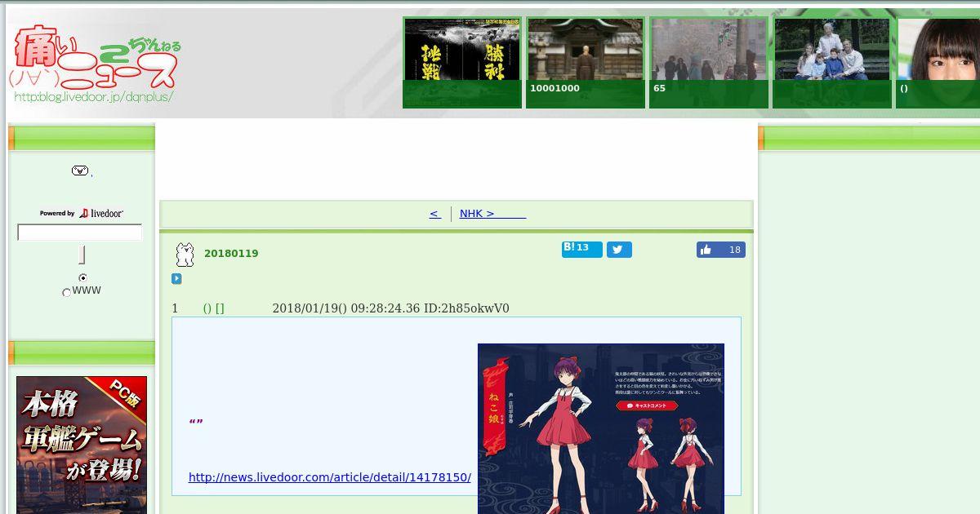Open the news.livedoor.com article 14178150 link
The width and height of the screenshot is (980, 514).
pyautogui.click(x=330, y=477)
